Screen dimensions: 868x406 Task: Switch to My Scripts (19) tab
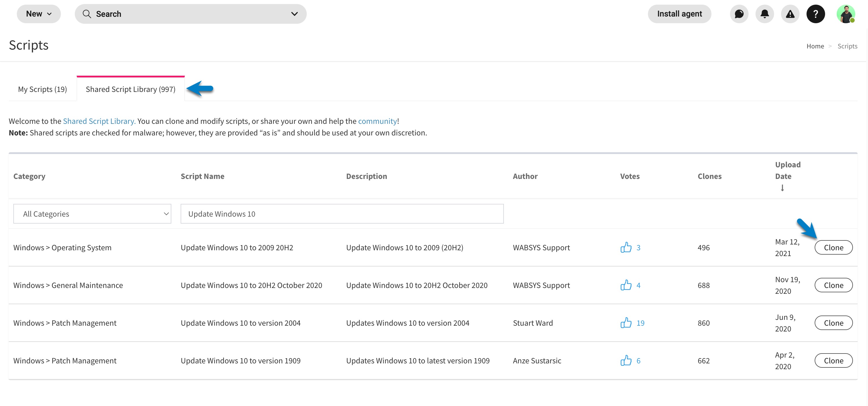(x=42, y=89)
